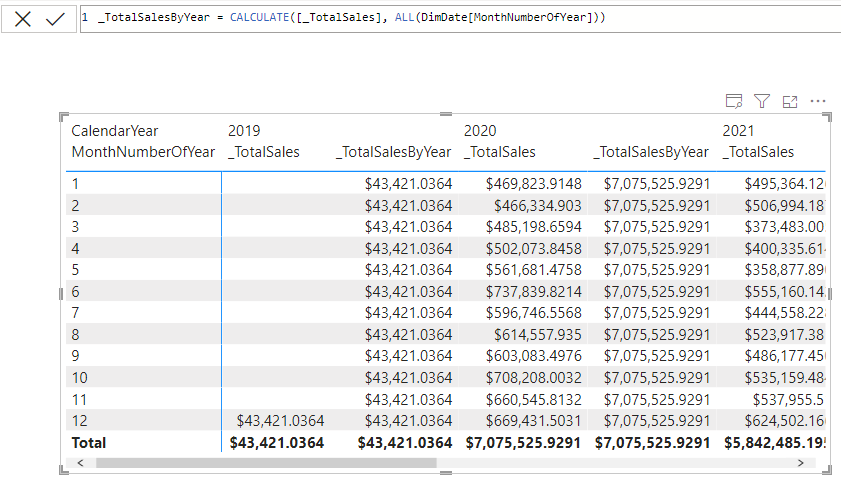Click 2021 total $5,842,485.19

pyautogui.click(x=775, y=443)
